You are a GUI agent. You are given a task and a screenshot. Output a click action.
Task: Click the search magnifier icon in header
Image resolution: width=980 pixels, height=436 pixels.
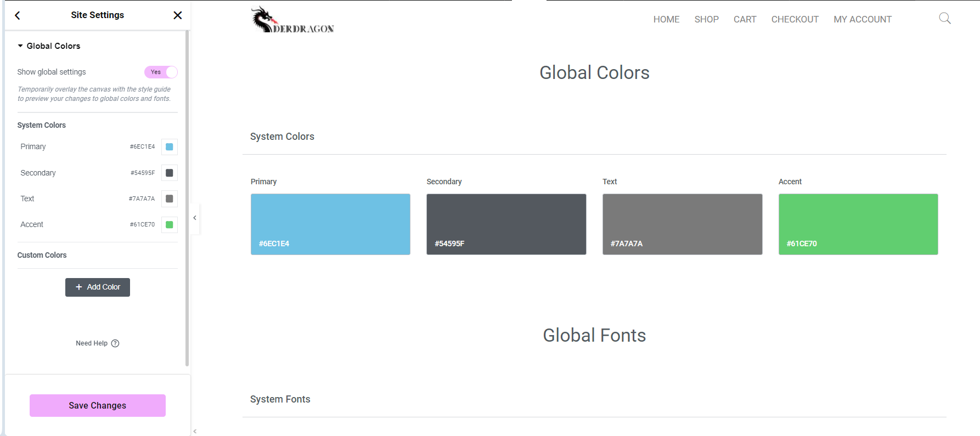tap(944, 19)
